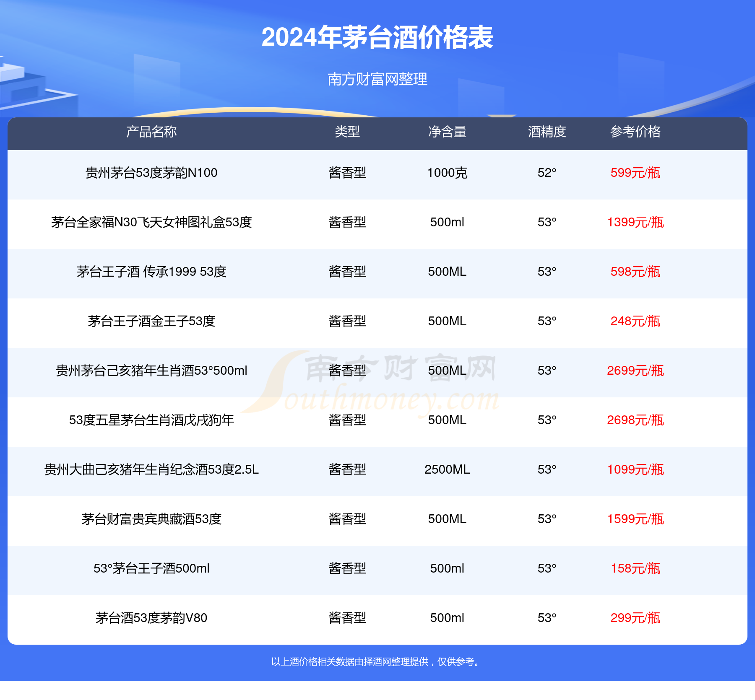The image size is (755, 700).
Task: Select 53°茅台王子酒500ml product name
Action: click(151, 568)
